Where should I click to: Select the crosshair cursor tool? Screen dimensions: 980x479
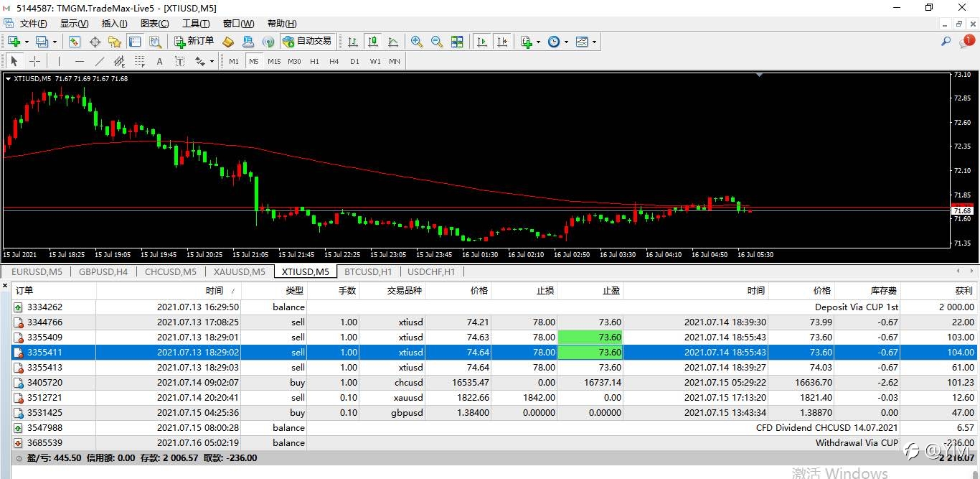(34, 61)
